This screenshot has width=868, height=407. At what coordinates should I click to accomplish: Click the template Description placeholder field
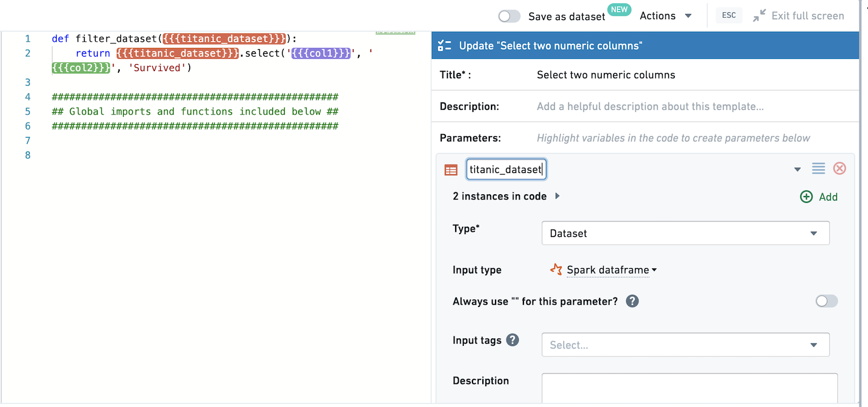[x=650, y=106]
